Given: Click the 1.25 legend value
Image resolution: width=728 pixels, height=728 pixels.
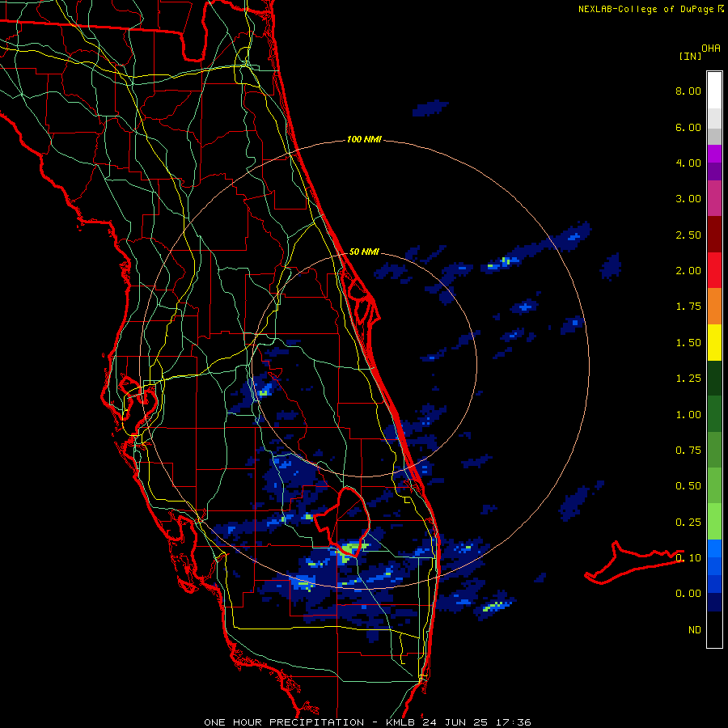Looking at the screenshot, I should point(688,379).
